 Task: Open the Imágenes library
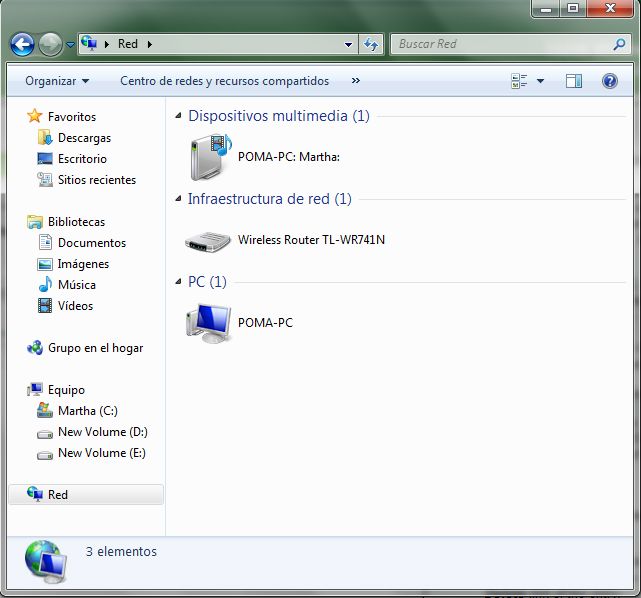[x=83, y=264]
